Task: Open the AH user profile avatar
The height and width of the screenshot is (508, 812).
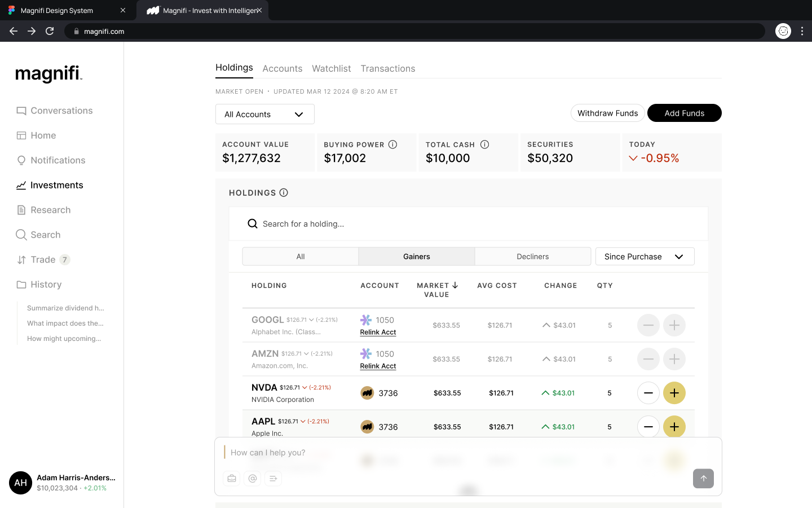Action: tap(21, 483)
